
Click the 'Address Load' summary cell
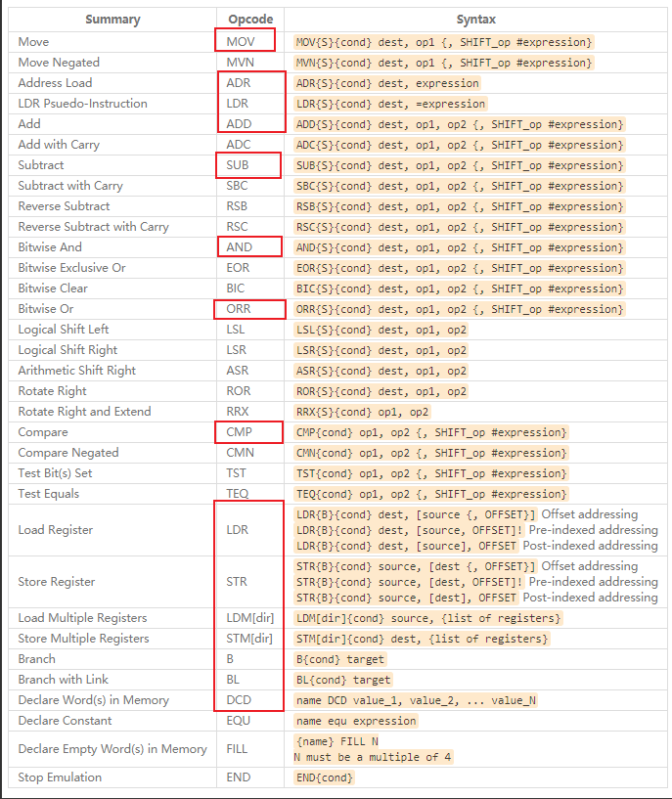pos(112,83)
